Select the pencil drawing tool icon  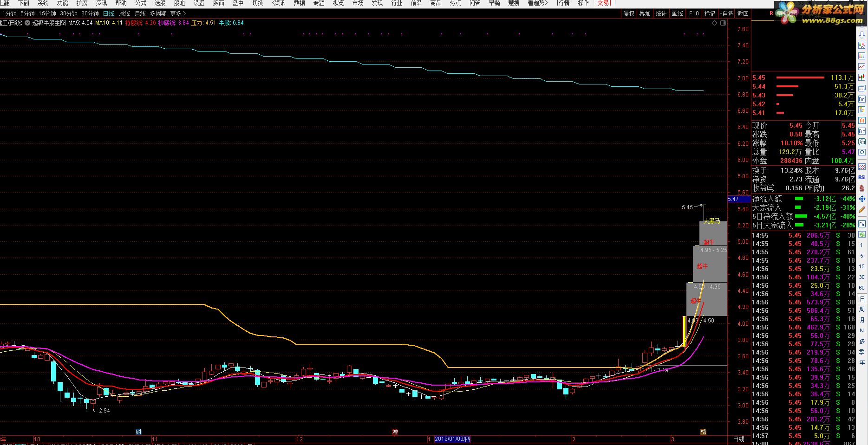(862, 209)
